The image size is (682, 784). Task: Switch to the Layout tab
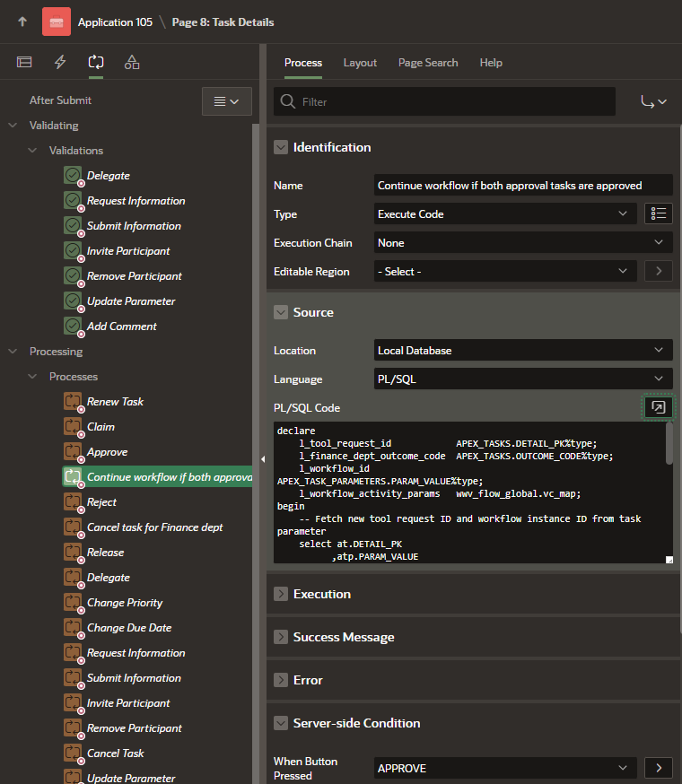[x=360, y=63]
